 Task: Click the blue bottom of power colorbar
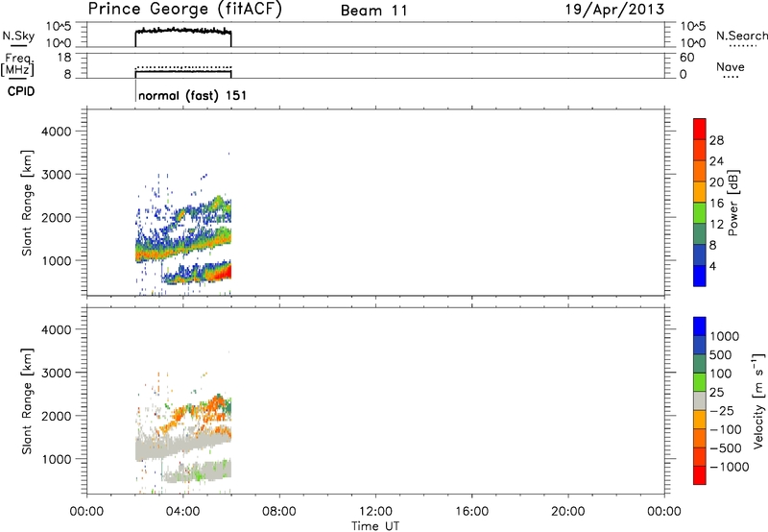pos(700,276)
